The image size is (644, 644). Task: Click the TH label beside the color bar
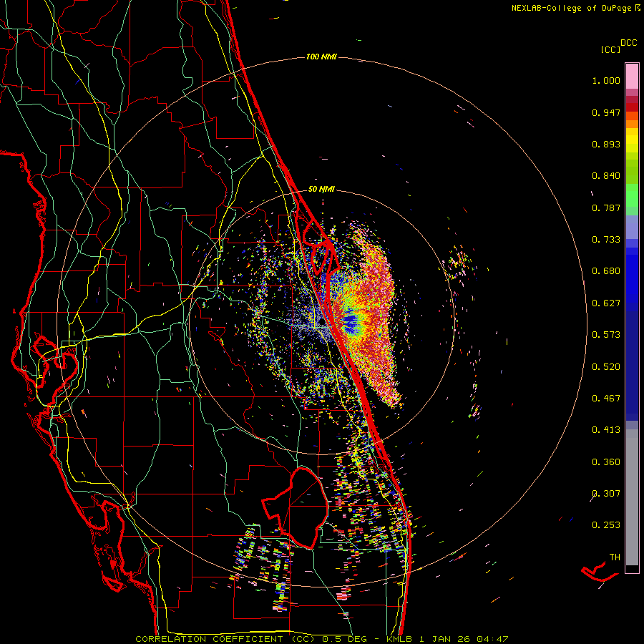click(615, 557)
